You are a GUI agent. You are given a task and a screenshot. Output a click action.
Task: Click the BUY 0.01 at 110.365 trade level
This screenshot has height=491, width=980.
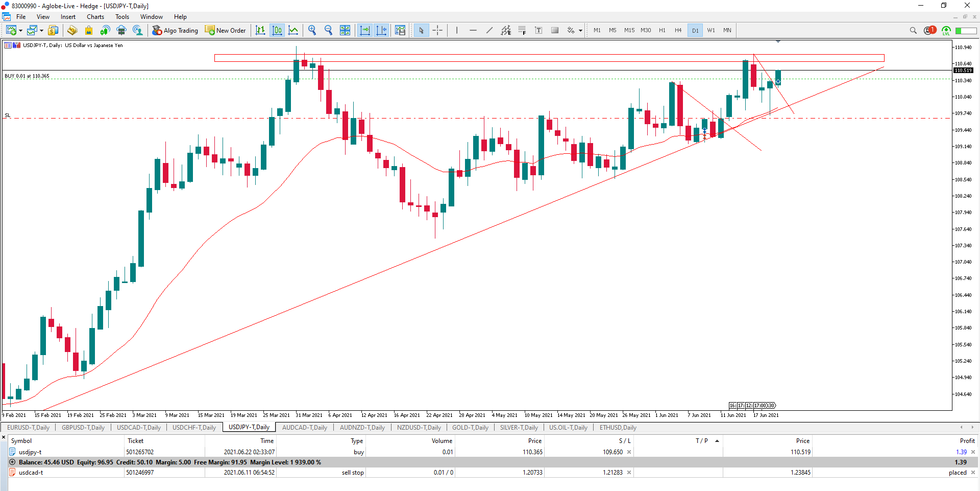27,76
